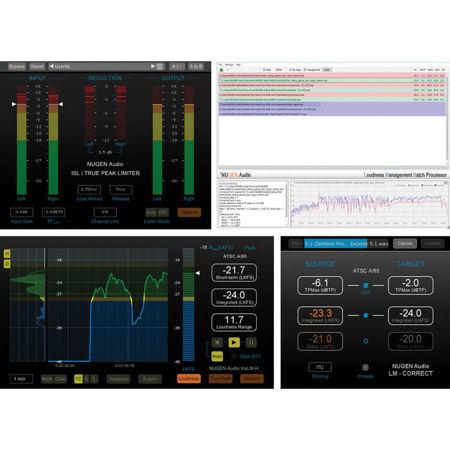The height and width of the screenshot is (450, 450).
Task: Click Short-term LKFS readout -21.7
Action: coord(234,272)
